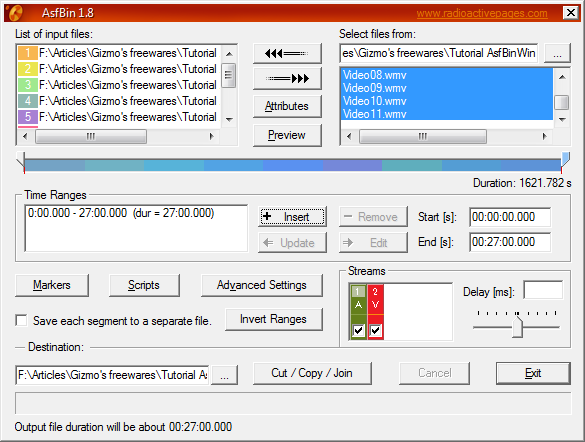
Task: Open the destination browse ellipsis button
Action: click(x=224, y=375)
